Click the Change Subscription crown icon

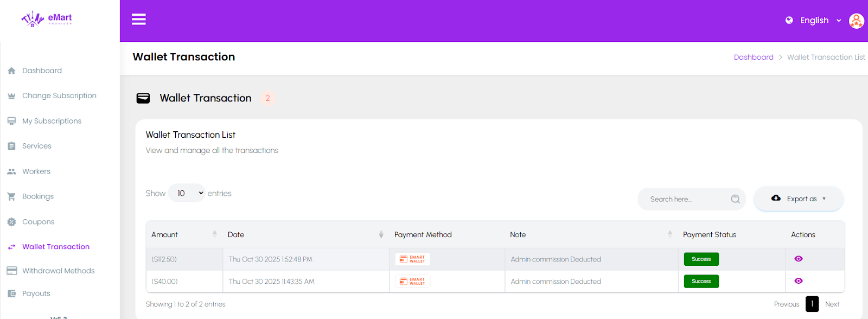point(11,96)
